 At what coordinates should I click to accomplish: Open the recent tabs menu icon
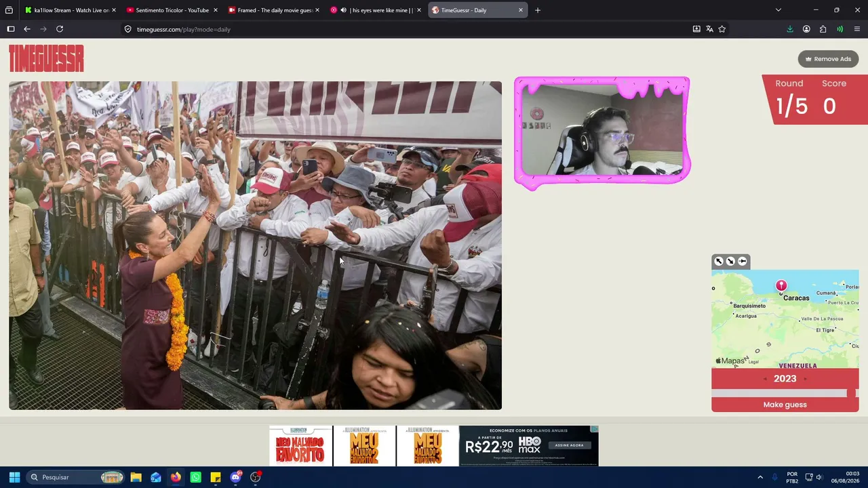pos(9,10)
